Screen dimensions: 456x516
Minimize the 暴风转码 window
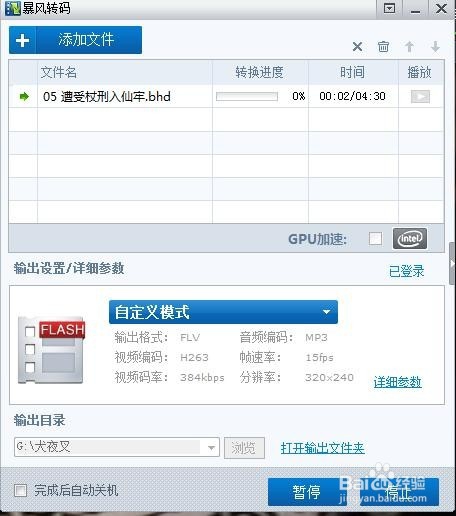(415, 9)
